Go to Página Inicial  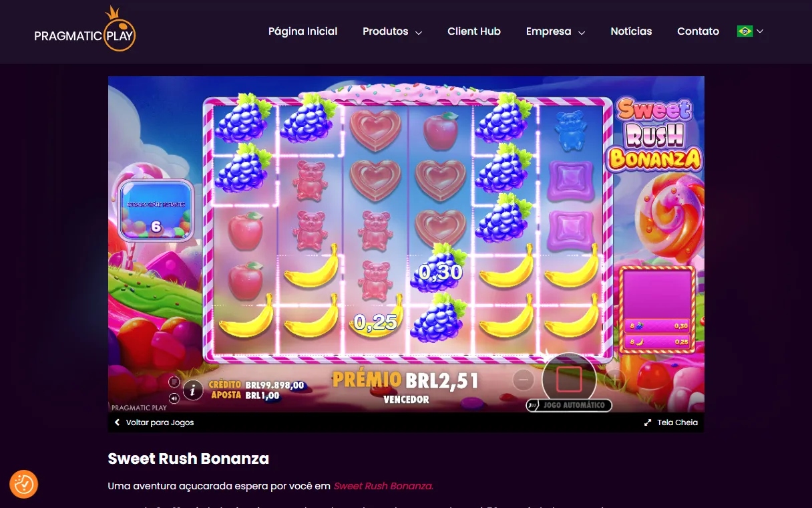point(302,31)
